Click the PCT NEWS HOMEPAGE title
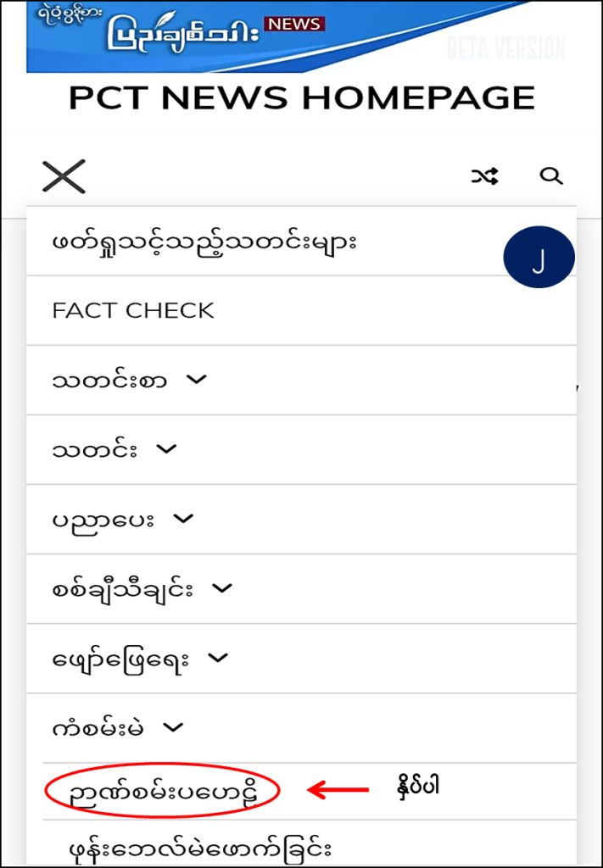This screenshot has height=868, width=603. pyautogui.click(x=301, y=98)
